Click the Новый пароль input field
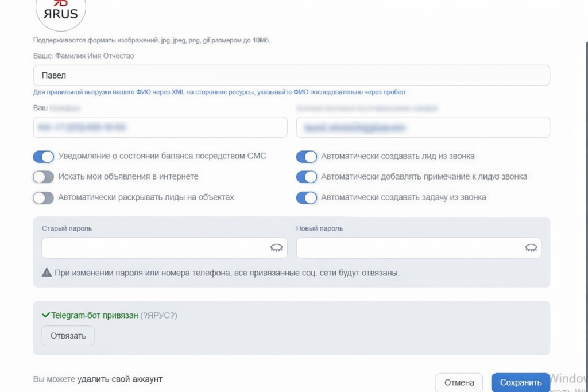The height and width of the screenshot is (392, 588). click(x=408, y=248)
